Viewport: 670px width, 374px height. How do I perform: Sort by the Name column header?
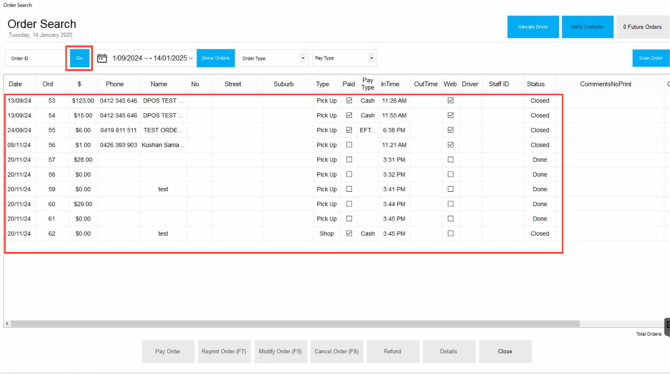tap(159, 84)
